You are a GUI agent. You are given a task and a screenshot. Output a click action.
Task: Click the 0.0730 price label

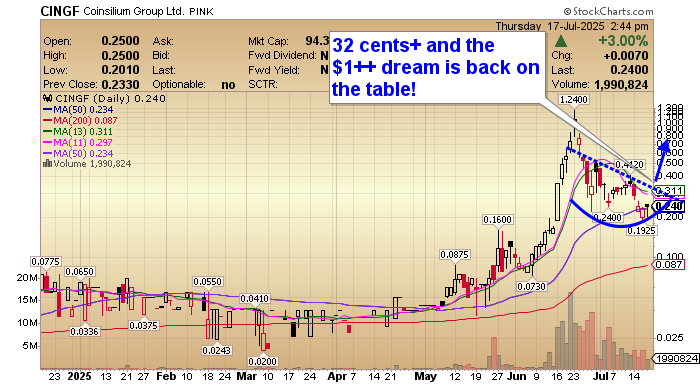click(x=532, y=286)
